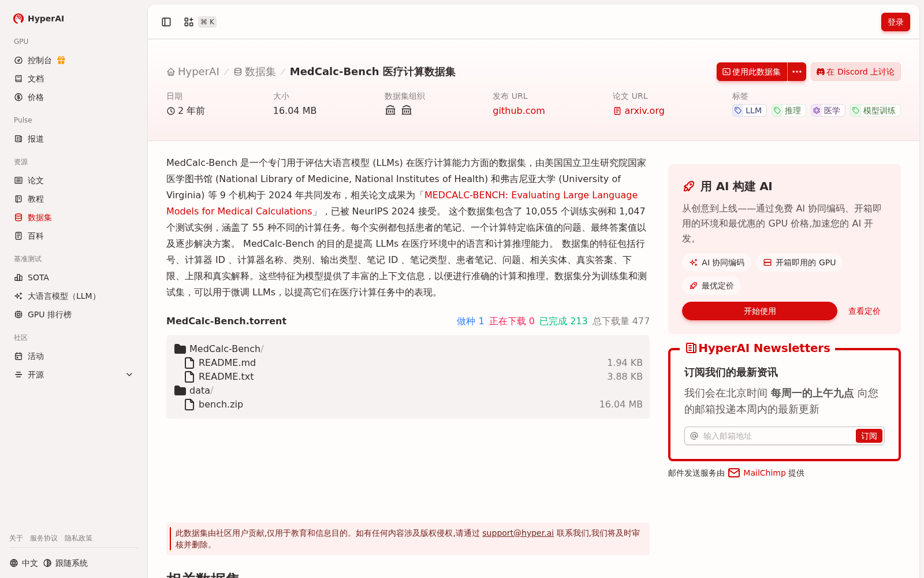924x578 pixels.
Task: Open the MailChimp link
Action: tap(765, 473)
